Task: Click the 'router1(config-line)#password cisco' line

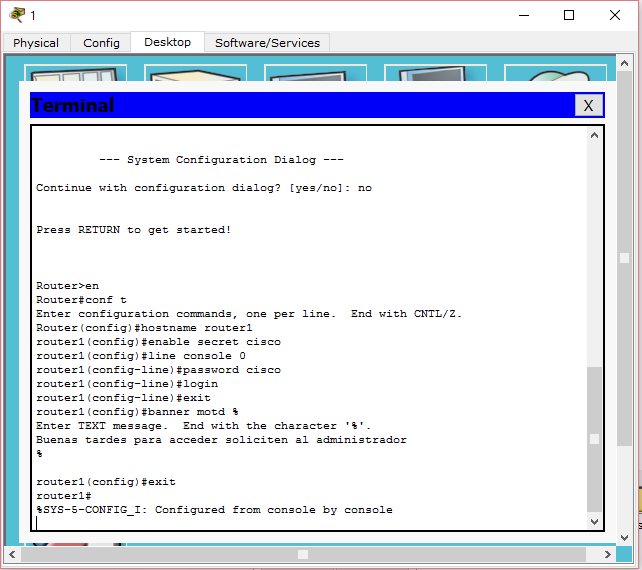Action: (158, 370)
